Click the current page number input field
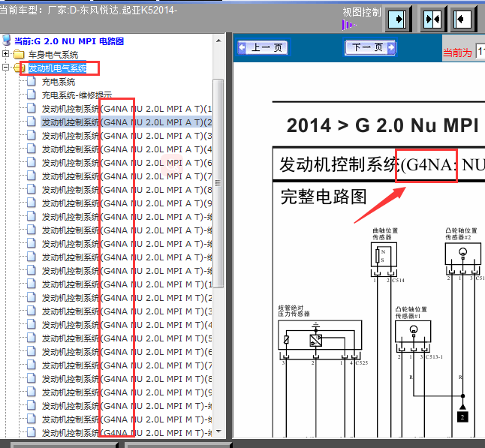This screenshot has height=448, width=485. [x=480, y=51]
